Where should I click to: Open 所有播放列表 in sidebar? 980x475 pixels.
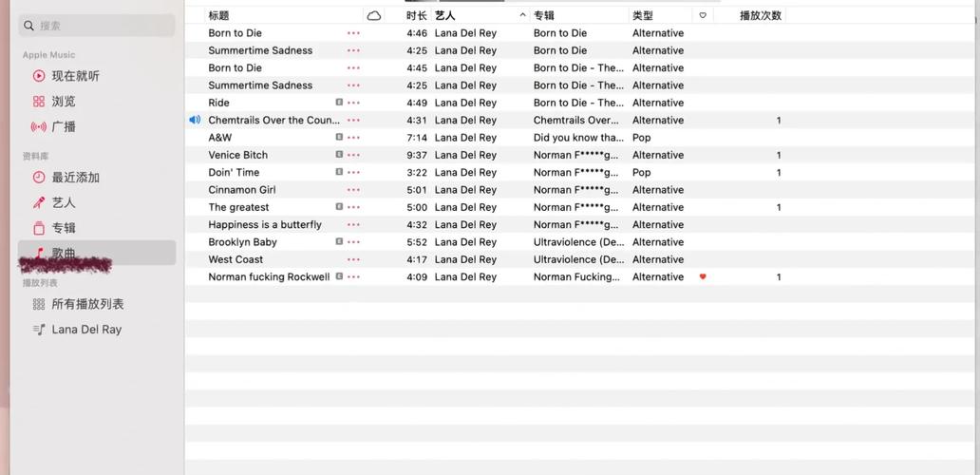88,304
